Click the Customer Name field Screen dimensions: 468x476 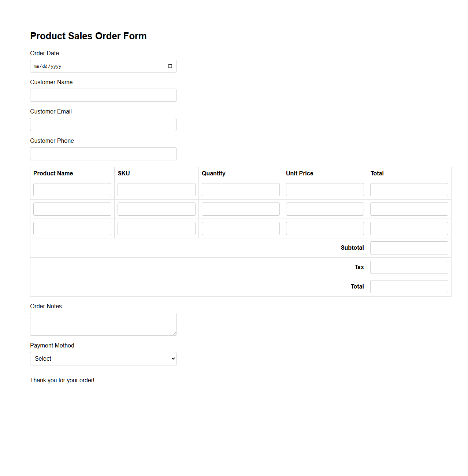tap(103, 95)
